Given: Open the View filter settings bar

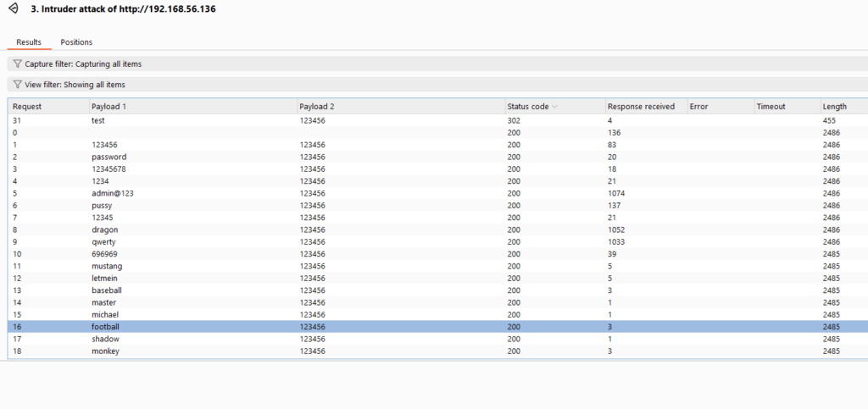Looking at the screenshot, I should coord(339,85).
